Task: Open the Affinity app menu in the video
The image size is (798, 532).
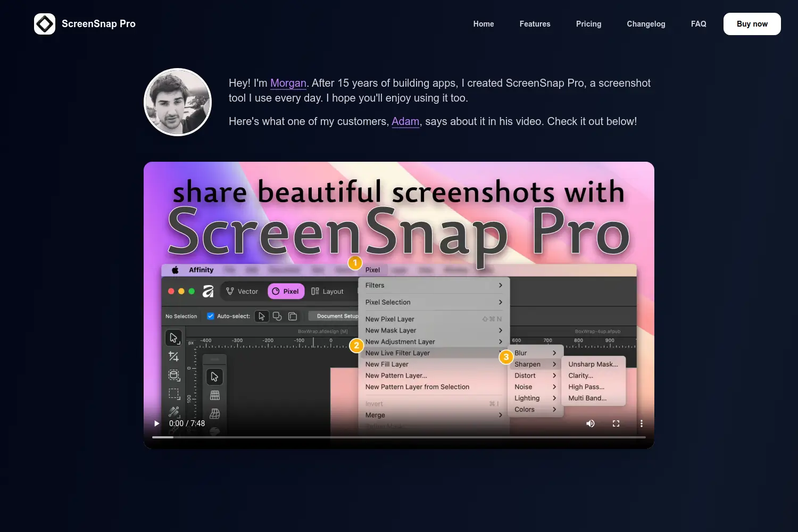Action: pyautogui.click(x=201, y=270)
